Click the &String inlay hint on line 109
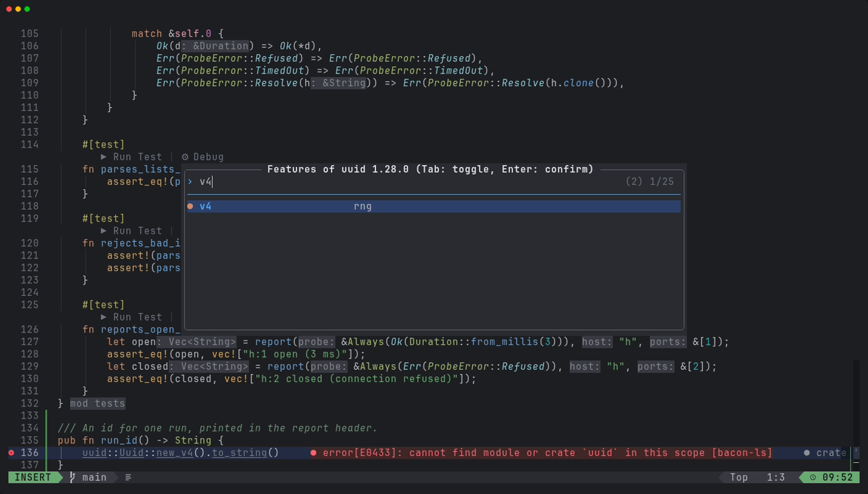The width and height of the screenshot is (868, 494). 338,83
